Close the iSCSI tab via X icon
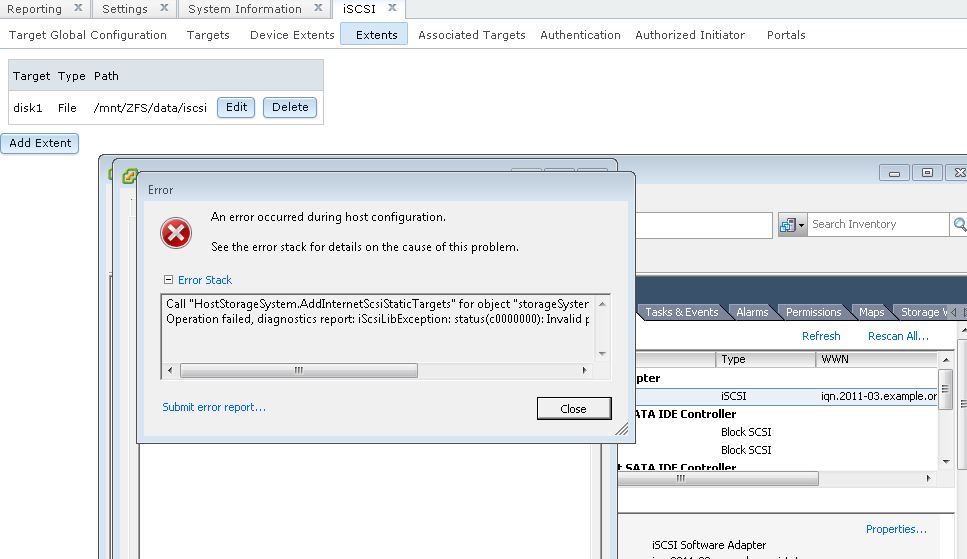 click(392, 8)
